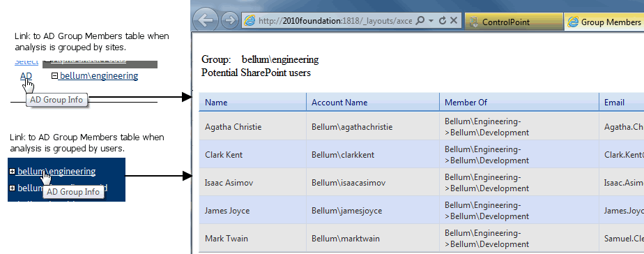Select the Clark Kent name cell

[x=252, y=154]
